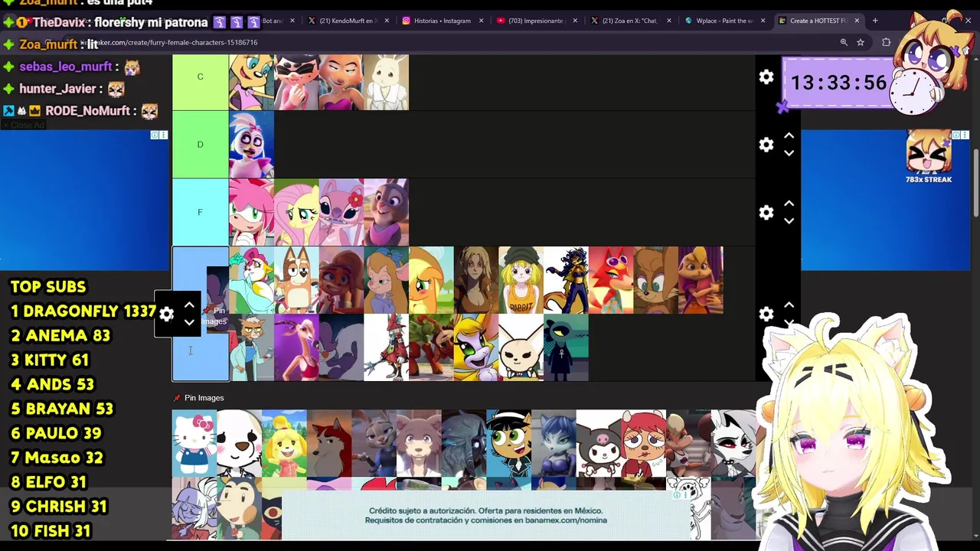980x551 pixels.
Task: Click the Pin Images link above the image pool
Action: (198, 398)
